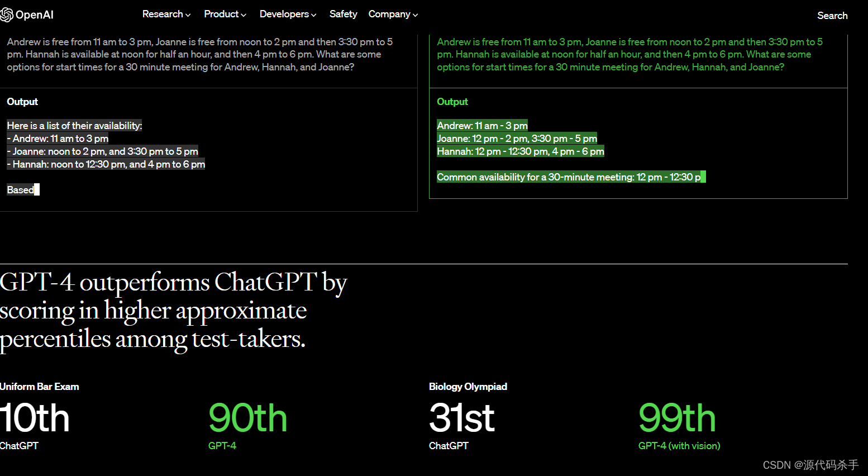Viewport: 868px width, 476px height.
Task: Click the green prompt paragraph about Andrew
Action: pos(630,54)
